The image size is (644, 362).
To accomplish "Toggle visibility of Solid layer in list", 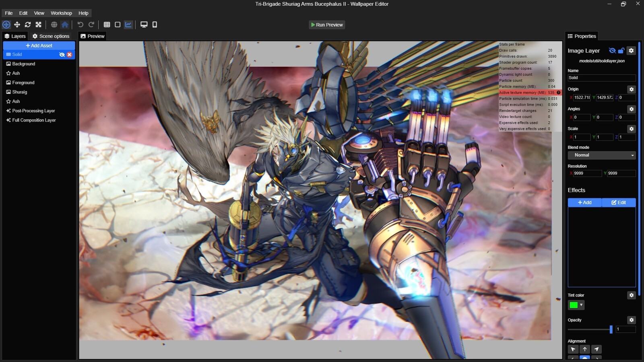I will (62, 55).
